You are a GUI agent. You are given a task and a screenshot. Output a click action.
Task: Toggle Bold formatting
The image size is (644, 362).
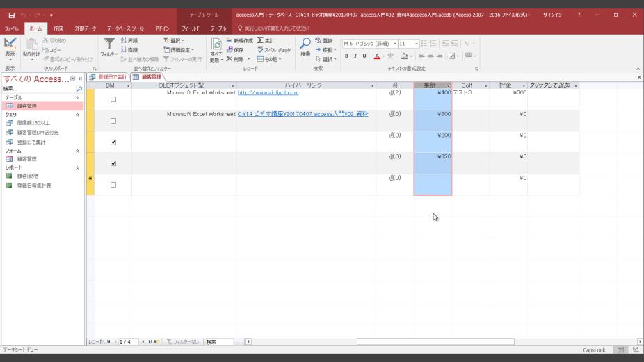pyautogui.click(x=346, y=56)
